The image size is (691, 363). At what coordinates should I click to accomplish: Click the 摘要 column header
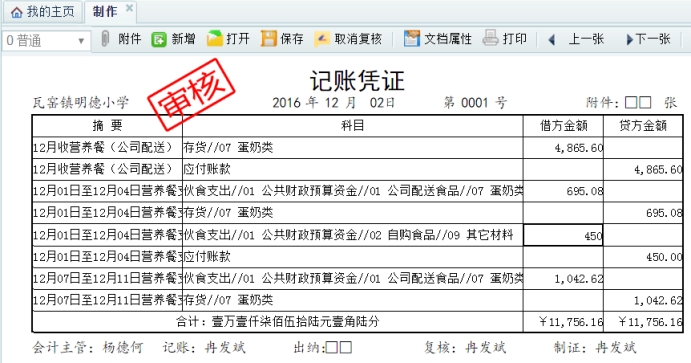click(107, 126)
